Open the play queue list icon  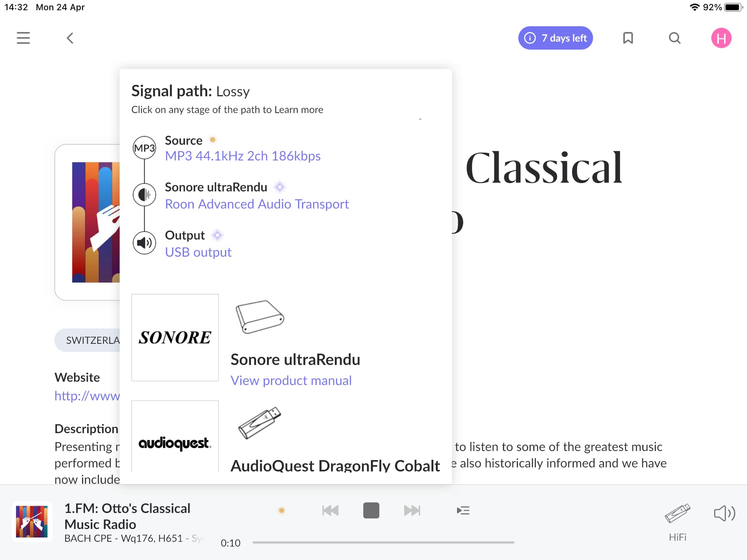pyautogui.click(x=463, y=510)
